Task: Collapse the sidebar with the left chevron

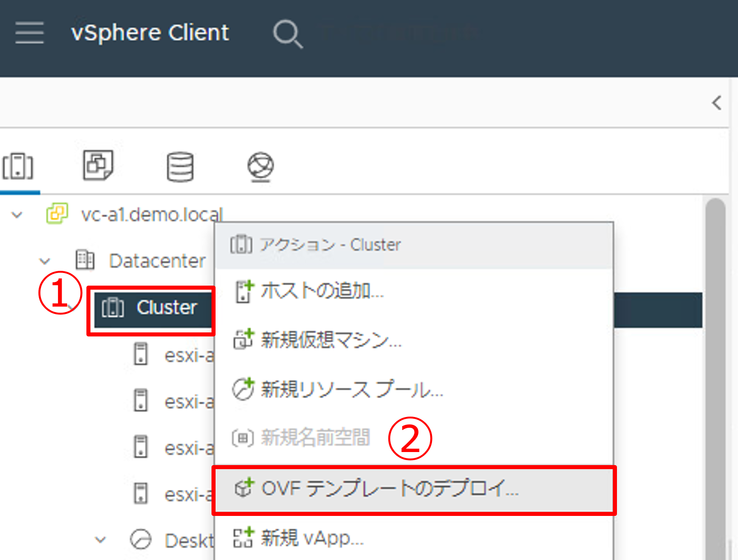Action: [717, 103]
